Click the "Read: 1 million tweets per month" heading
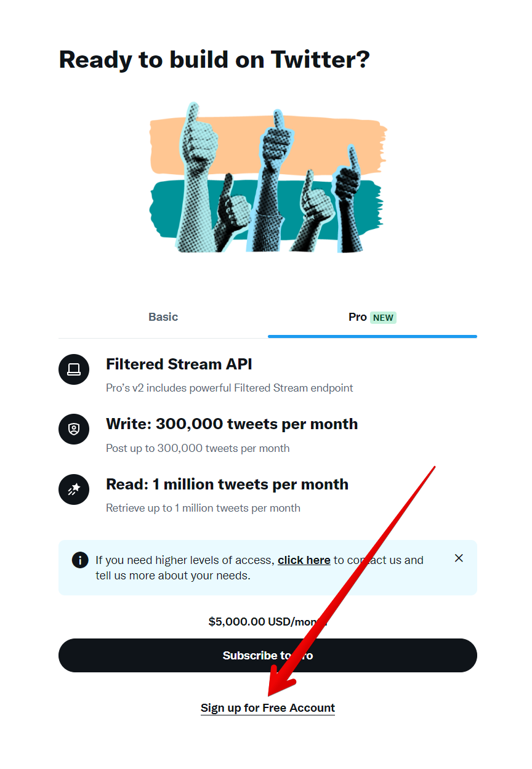Screen dimensions: 532x769 (227, 485)
